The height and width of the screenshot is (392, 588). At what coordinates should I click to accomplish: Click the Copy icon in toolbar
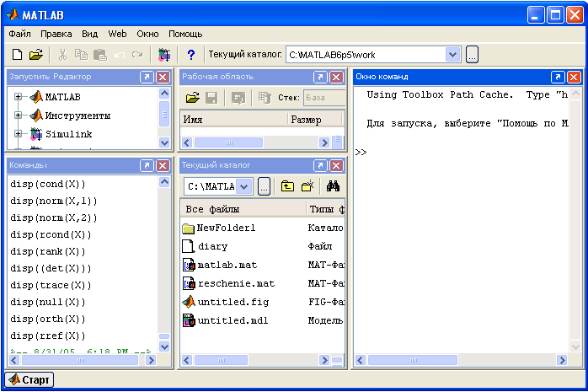[81, 55]
